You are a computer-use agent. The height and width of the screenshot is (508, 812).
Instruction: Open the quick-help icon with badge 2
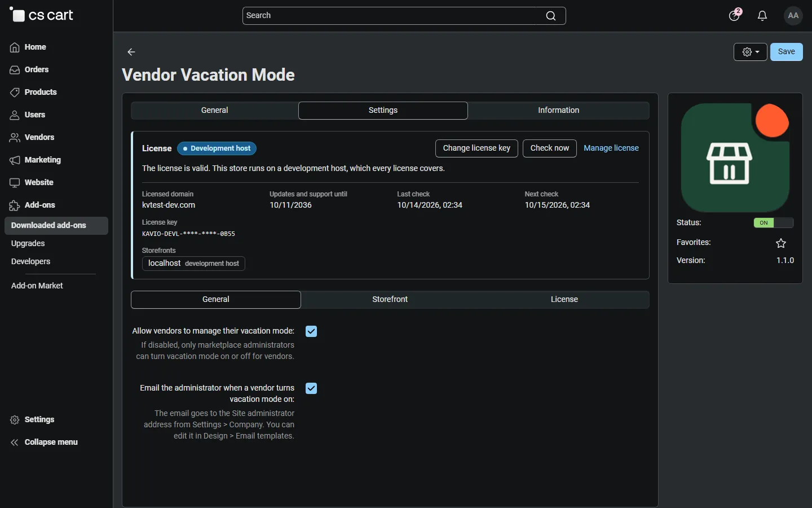click(735, 15)
